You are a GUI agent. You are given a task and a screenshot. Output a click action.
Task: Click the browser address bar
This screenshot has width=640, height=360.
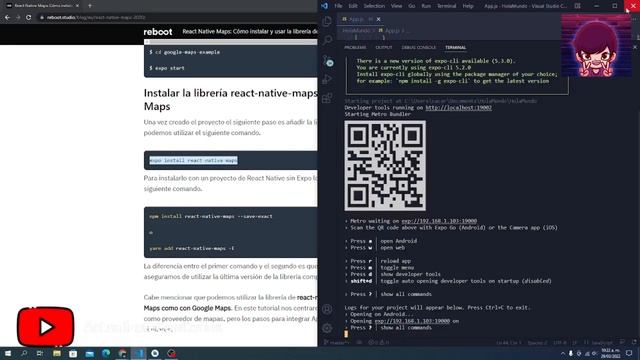(x=176, y=18)
